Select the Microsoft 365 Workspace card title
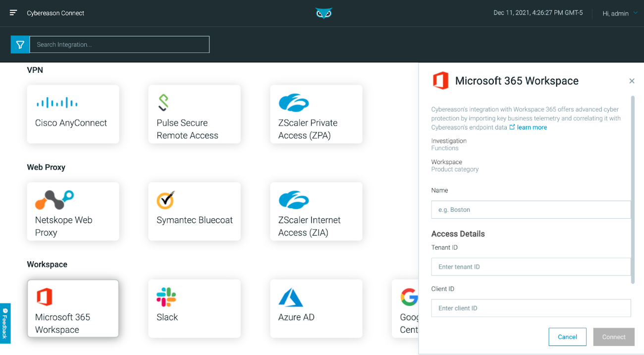The height and width of the screenshot is (355, 644). pos(62,323)
